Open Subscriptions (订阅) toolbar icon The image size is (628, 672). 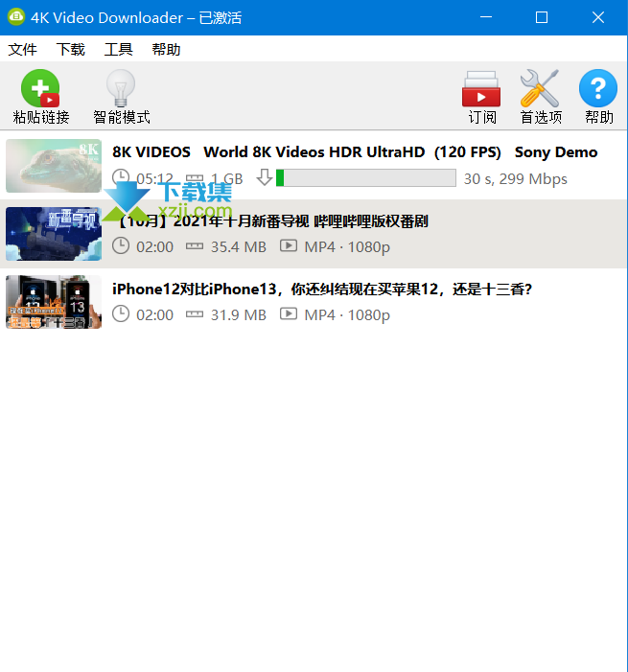pos(481,98)
